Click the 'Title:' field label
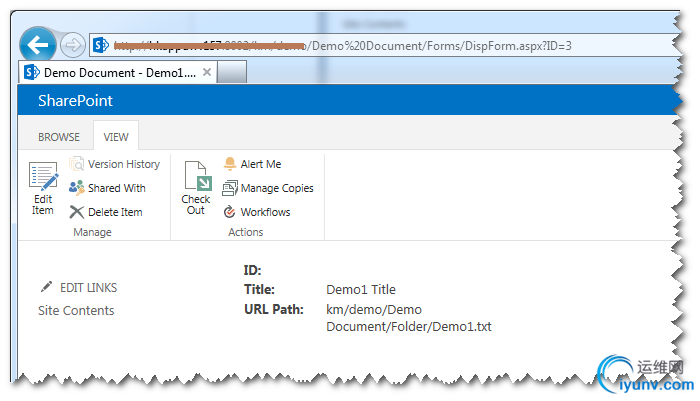 click(x=259, y=289)
